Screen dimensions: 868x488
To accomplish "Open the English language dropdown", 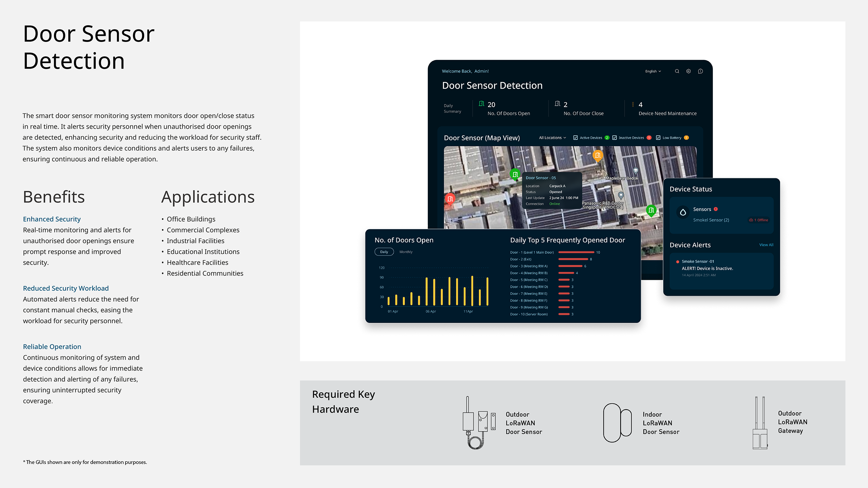I will (653, 71).
